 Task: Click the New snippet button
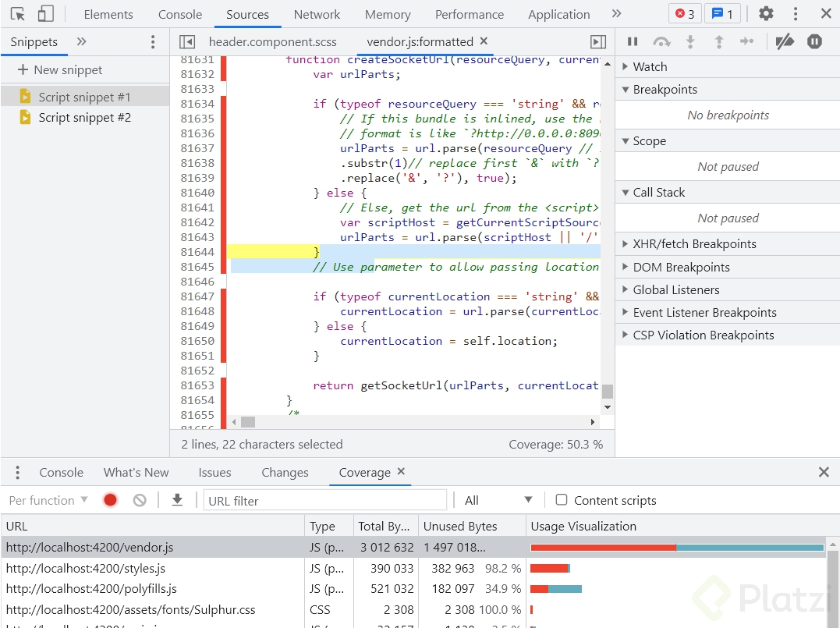(x=61, y=70)
